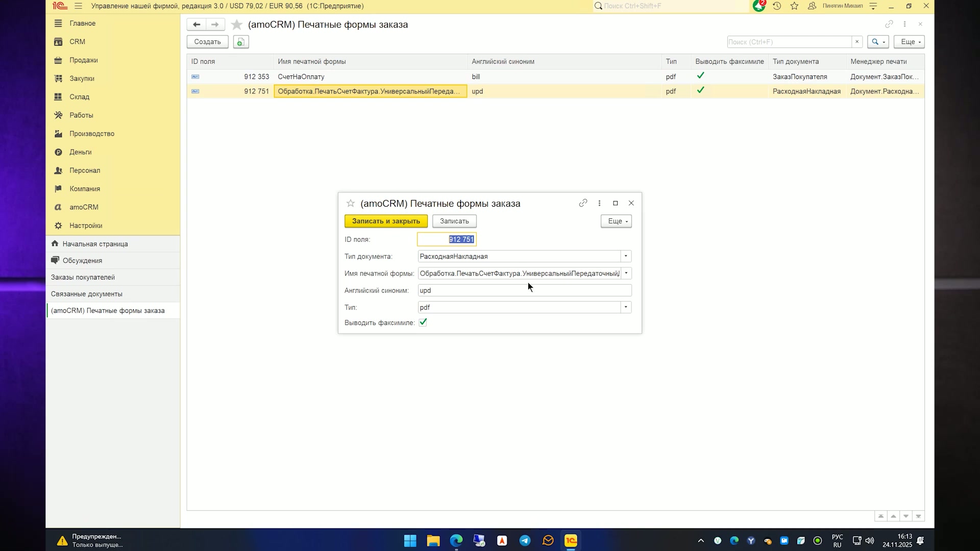Add dialog to favorites with star icon
The image size is (980, 551).
[x=351, y=204]
